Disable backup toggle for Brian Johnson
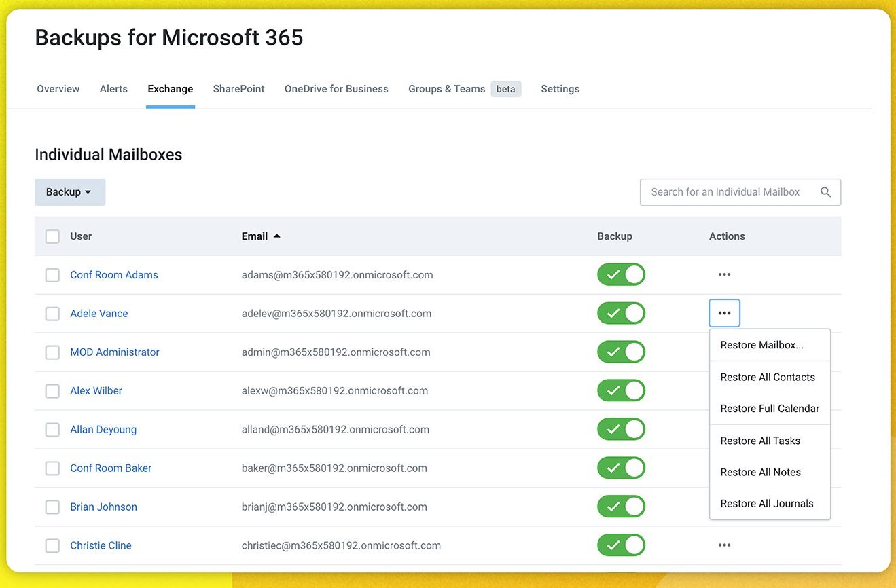This screenshot has height=588, width=896. coord(621,507)
